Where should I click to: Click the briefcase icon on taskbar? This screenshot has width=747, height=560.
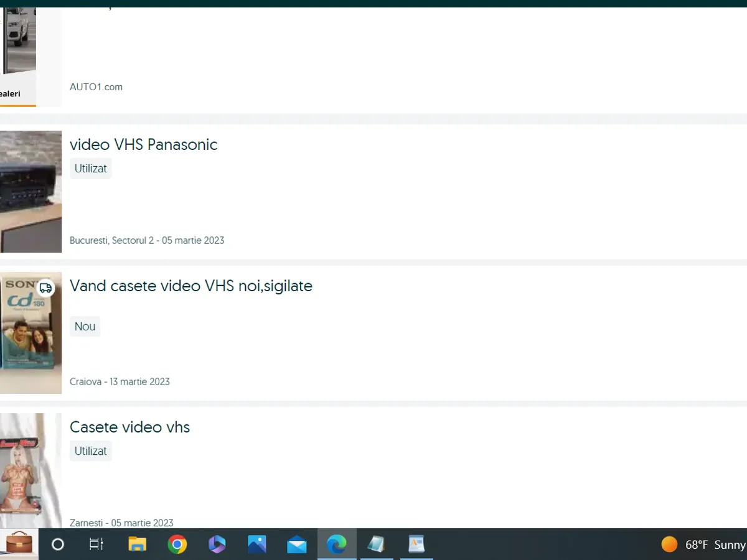click(19, 544)
